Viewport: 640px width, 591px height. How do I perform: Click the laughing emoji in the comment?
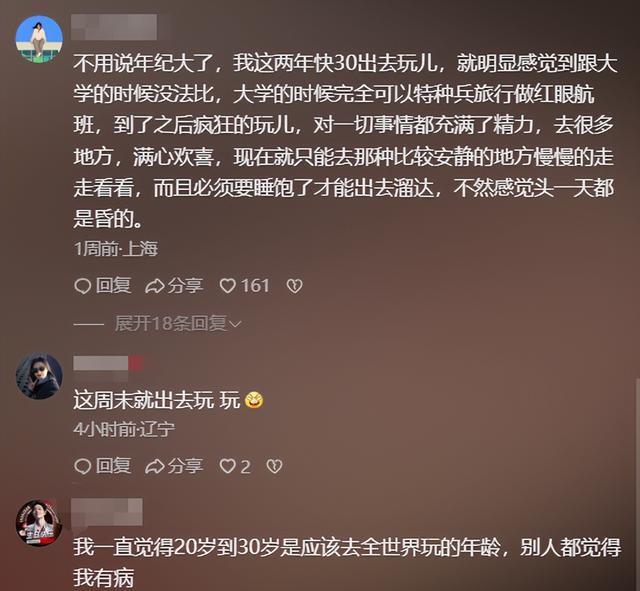coord(254,400)
